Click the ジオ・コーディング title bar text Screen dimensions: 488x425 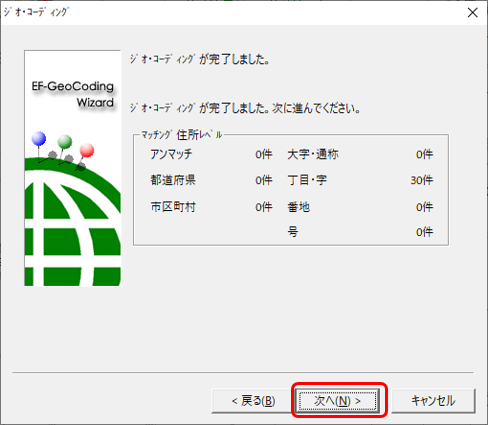click(36, 12)
